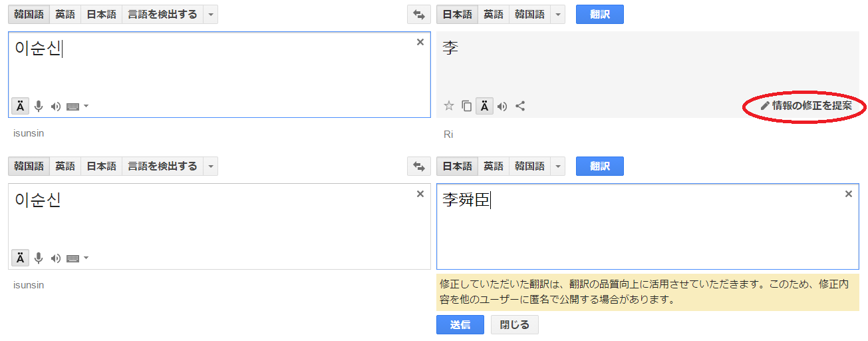The width and height of the screenshot is (868, 341).
Task: Select 韓国語 as top target language
Action: pyautogui.click(x=530, y=15)
